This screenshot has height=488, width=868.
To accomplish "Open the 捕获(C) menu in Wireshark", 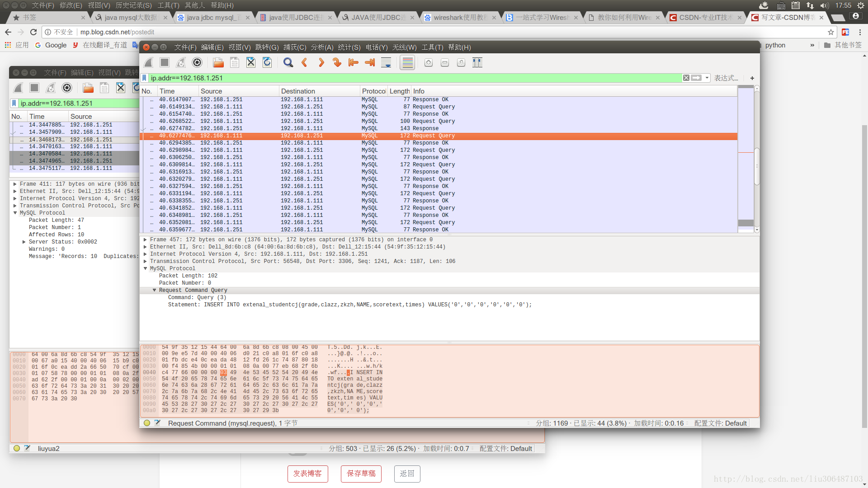I will [x=295, y=47].
